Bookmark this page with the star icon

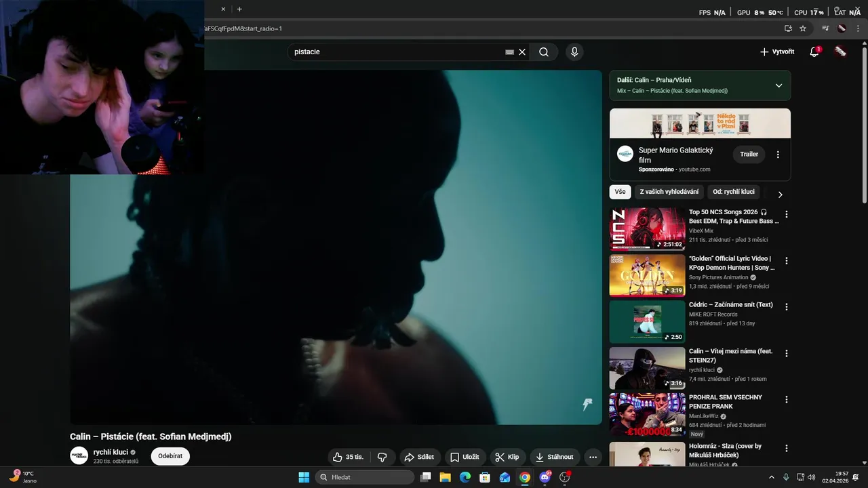(x=803, y=28)
